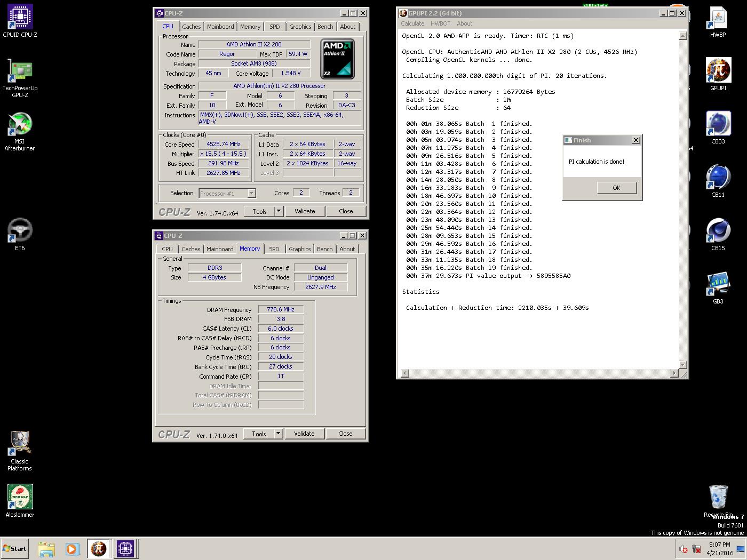
Task: Switch to Mainboard tab in top CPU-Z window
Action: point(220,27)
